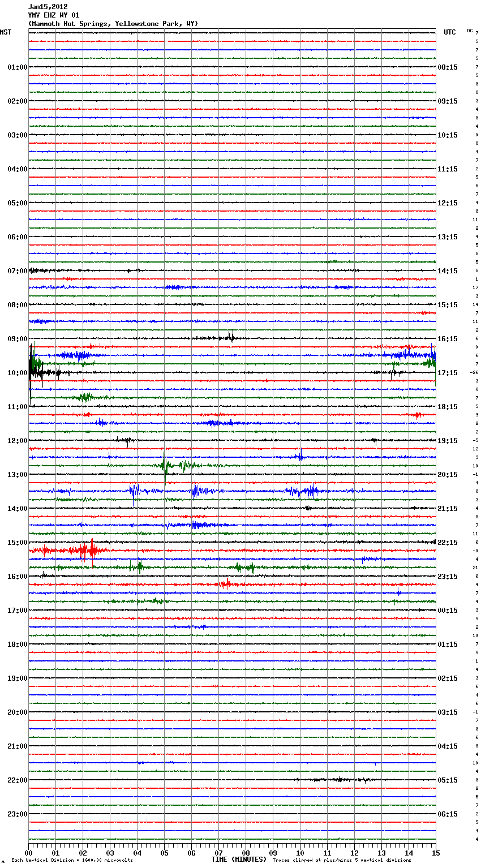The height and width of the screenshot is (868, 481).
Task: Click the 22:15 UTC time label
Action: pos(448,543)
